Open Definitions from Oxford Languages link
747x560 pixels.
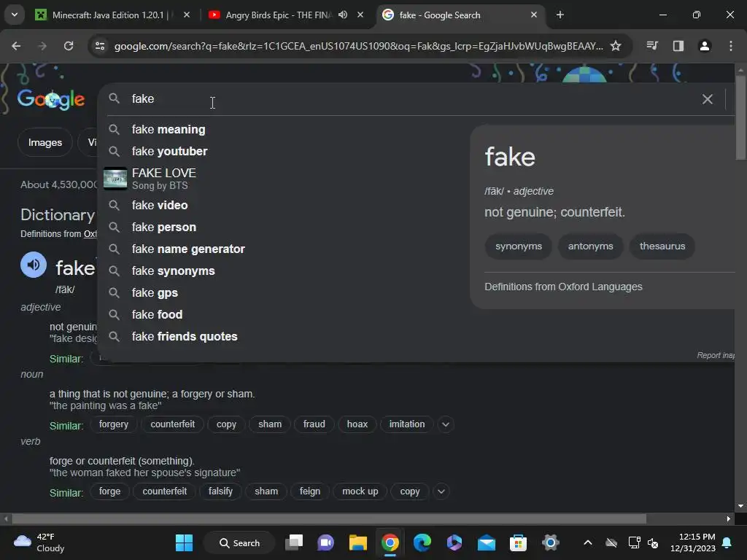(563, 287)
